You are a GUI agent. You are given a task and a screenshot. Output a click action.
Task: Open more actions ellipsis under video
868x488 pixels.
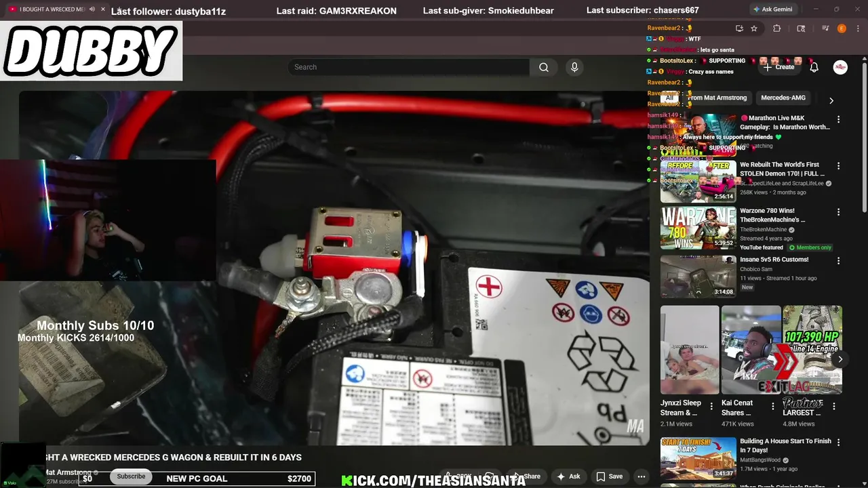pos(641,476)
